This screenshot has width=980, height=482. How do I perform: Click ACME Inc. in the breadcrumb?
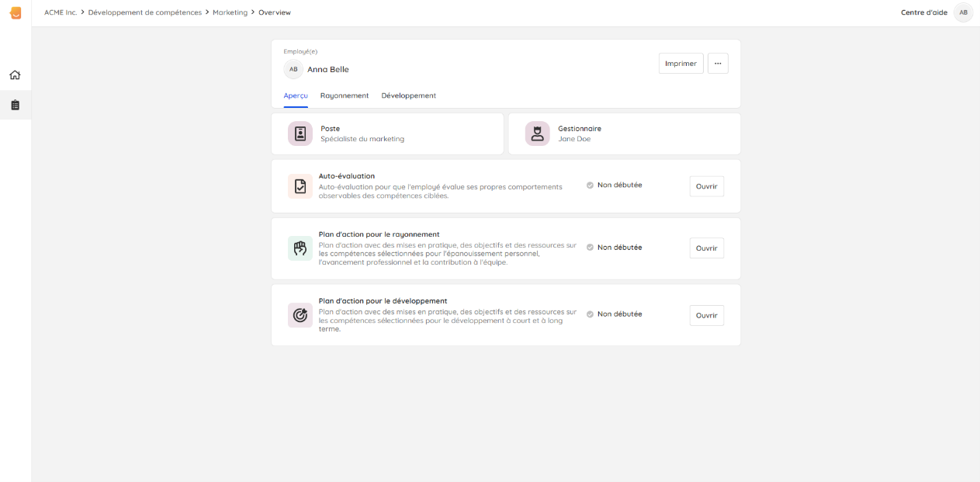[x=61, y=12]
